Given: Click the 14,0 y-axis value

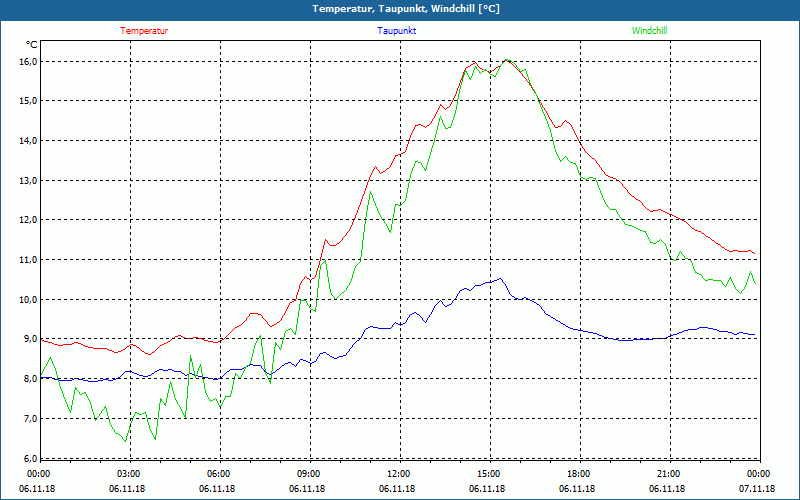Looking at the screenshot, I should pyautogui.click(x=29, y=140).
